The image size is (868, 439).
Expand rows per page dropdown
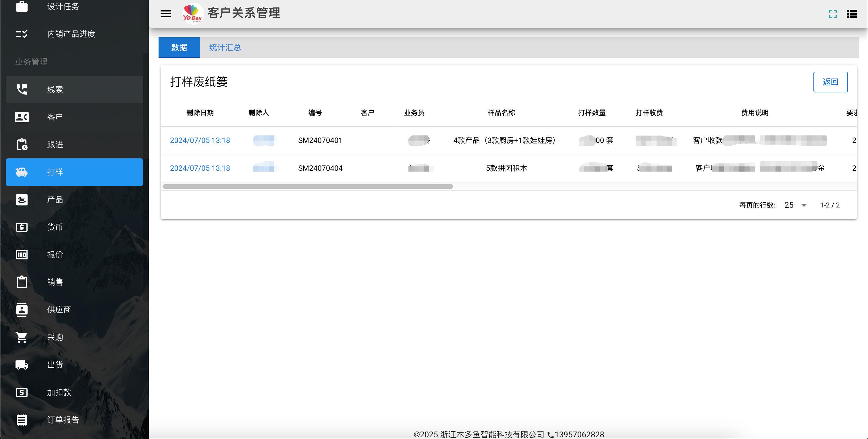click(795, 205)
